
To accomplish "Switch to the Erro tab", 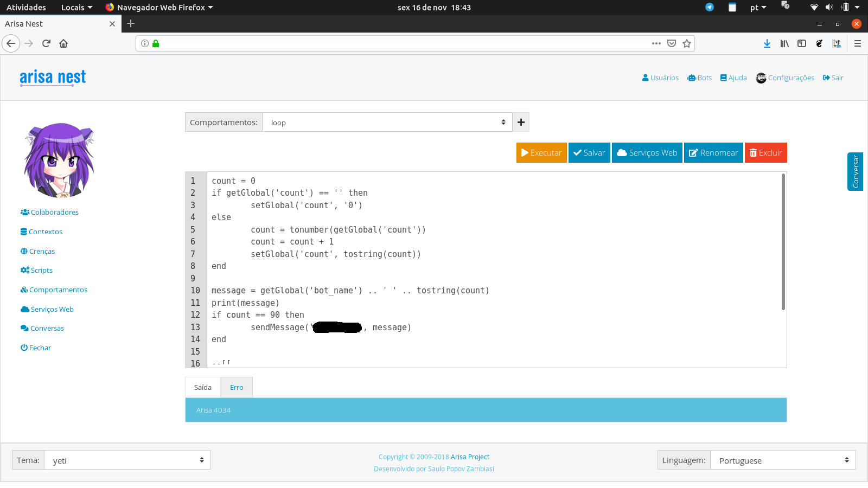I will coord(237,388).
